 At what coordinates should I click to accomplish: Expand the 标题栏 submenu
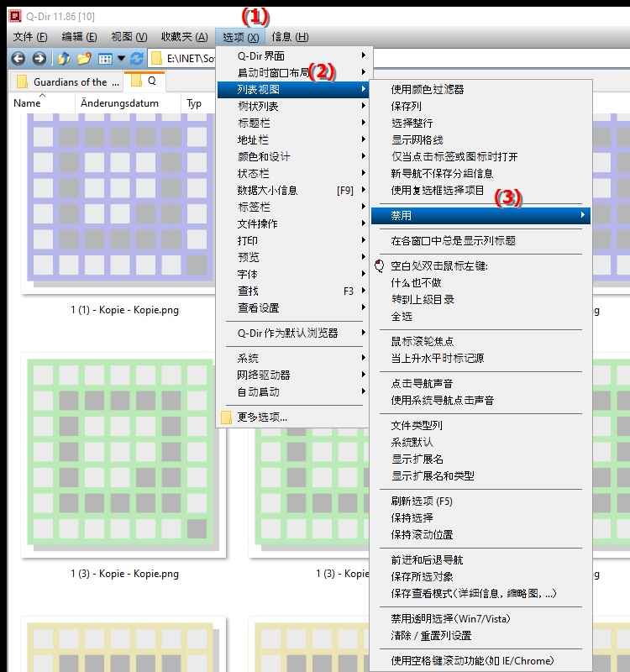click(293, 123)
